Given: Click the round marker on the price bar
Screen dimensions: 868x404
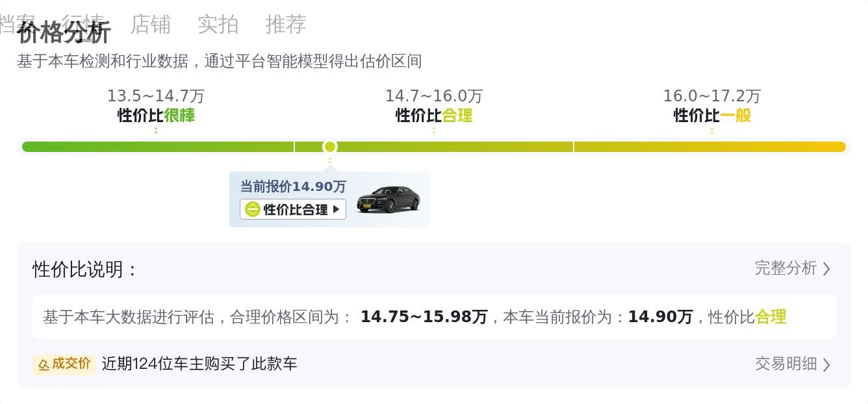Looking at the screenshot, I should (330, 147).
